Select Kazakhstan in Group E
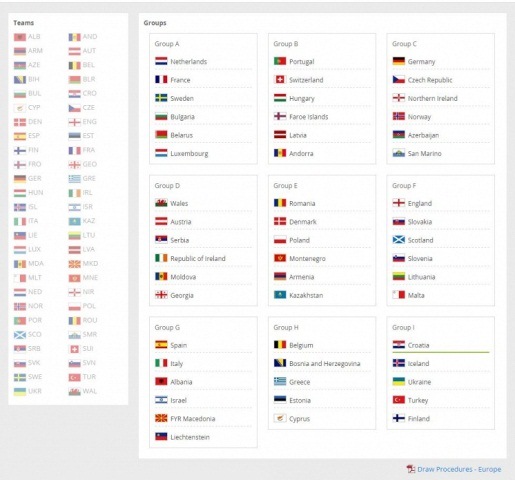Viewport: 515px width, 480px height. pos(306,295)
